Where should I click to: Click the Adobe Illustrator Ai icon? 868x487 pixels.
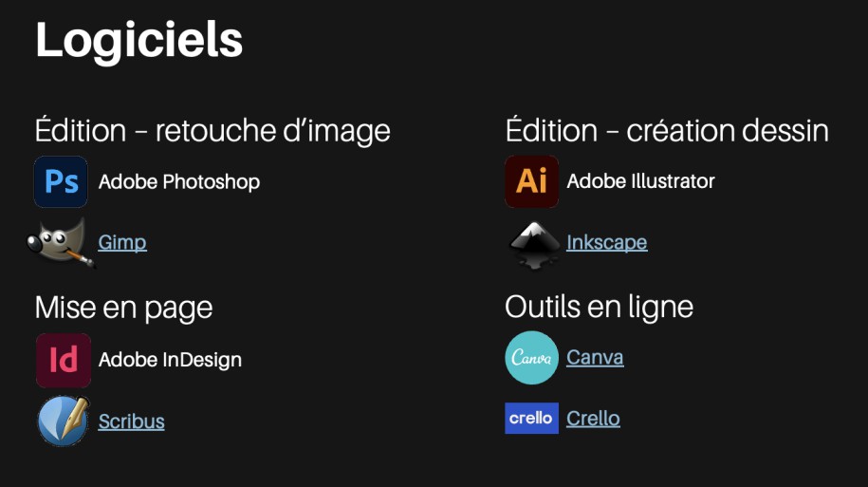pos(531,181)
